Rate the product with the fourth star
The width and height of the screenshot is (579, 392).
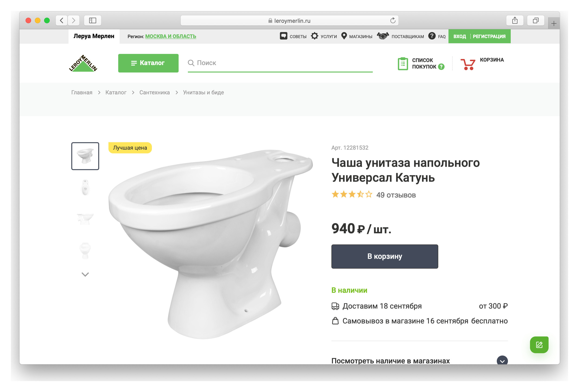[361, 195]
